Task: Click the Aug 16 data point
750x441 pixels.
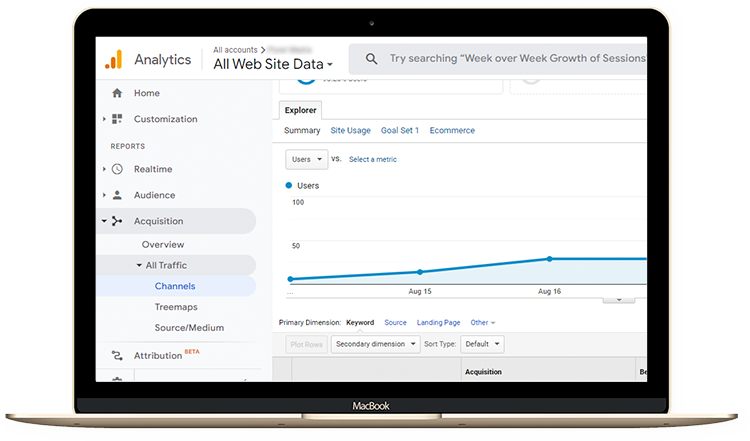Action: tap(549, 259)
